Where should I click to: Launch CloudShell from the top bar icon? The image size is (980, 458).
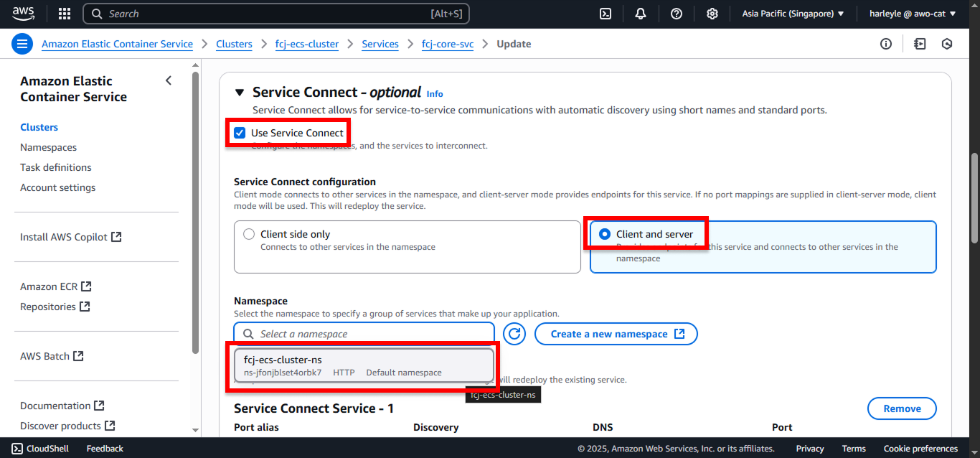click(606, 14)
